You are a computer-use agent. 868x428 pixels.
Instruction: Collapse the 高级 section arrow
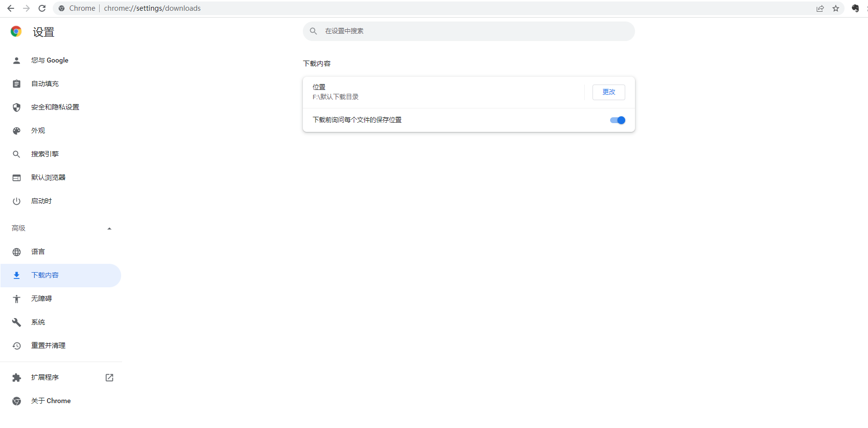point(109,229)
